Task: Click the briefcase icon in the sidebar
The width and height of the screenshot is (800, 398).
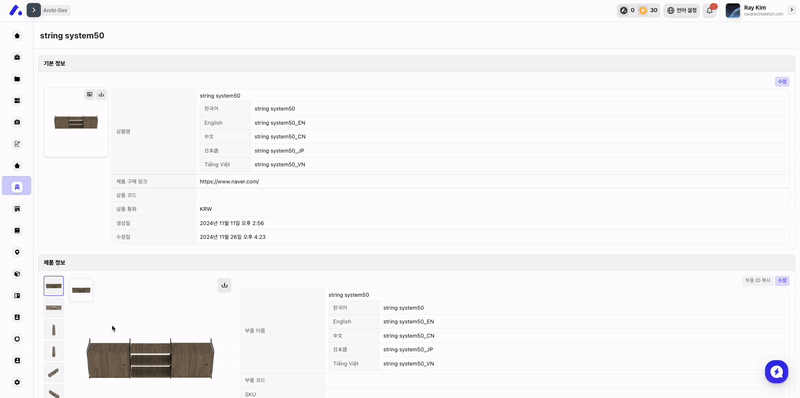Action: pyautogui.click(x=17, y=57)
